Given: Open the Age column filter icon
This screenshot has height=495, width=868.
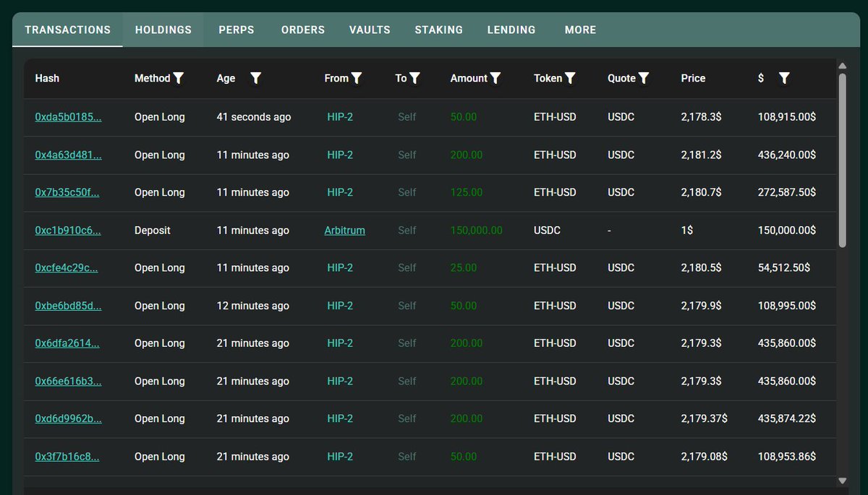Looking at the screenshot, I should [255, 78].
